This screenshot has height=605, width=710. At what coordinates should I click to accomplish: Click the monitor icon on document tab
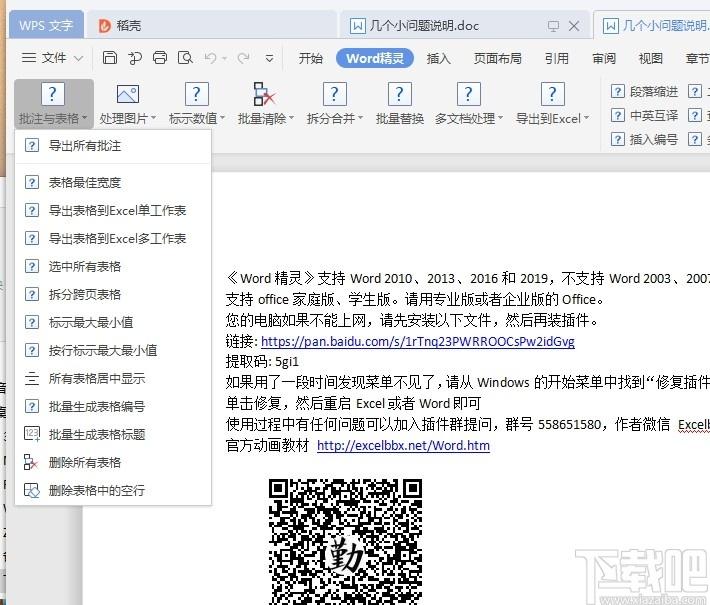[553, 26]
